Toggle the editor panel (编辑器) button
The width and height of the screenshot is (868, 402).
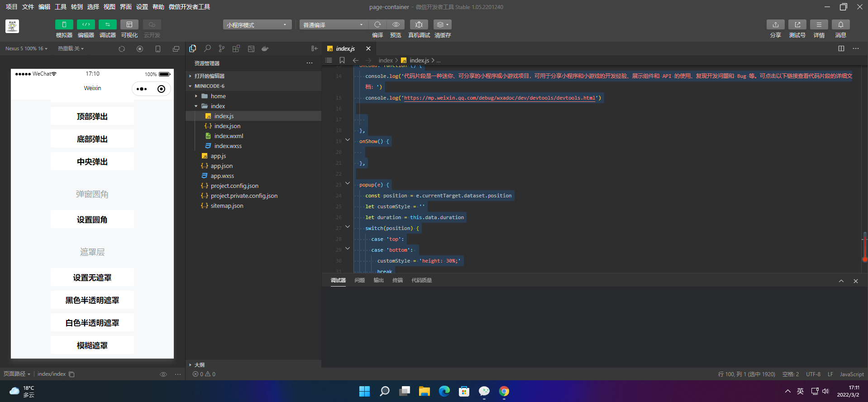[x=86, y=24]
